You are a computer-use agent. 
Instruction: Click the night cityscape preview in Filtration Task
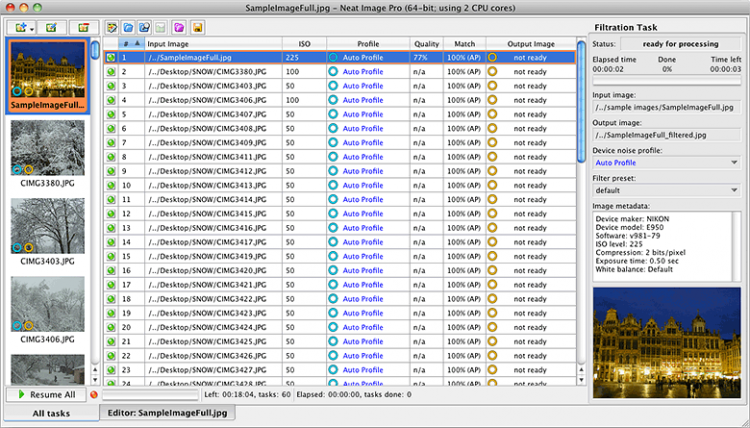tap(666, 342)
